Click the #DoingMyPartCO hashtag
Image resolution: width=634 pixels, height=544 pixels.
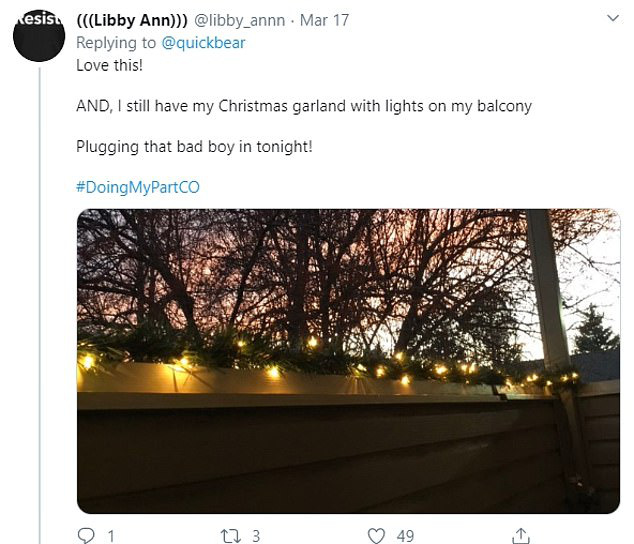pos(138,187)
